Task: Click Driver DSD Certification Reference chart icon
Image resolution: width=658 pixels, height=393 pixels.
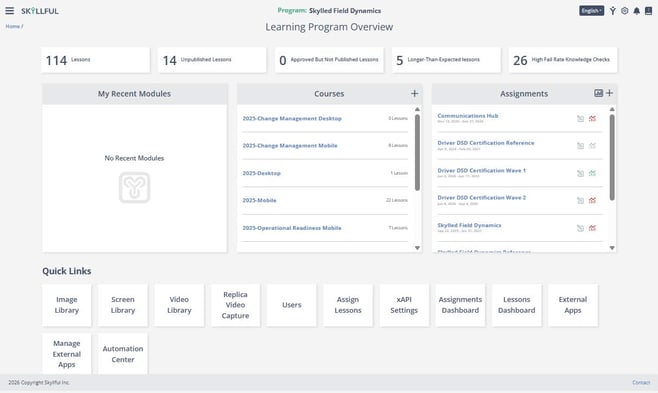Action: pyautogui.click(x=592, y=146)
